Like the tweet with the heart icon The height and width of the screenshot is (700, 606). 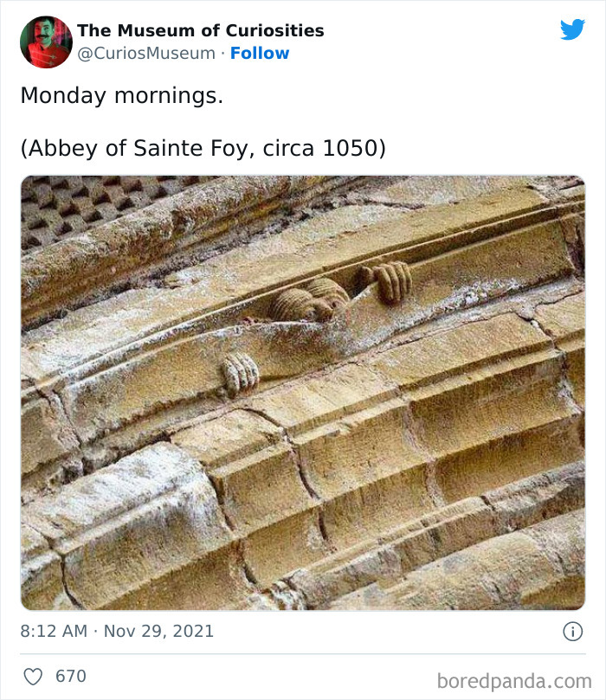click(x=33, y=677)
